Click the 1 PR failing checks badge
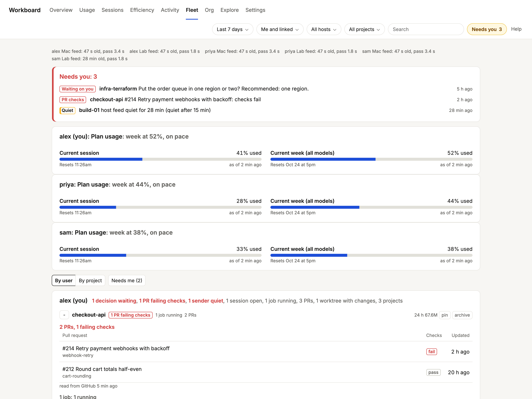The height and width of the screenshot is (399, 532). (x=130, y=315)
